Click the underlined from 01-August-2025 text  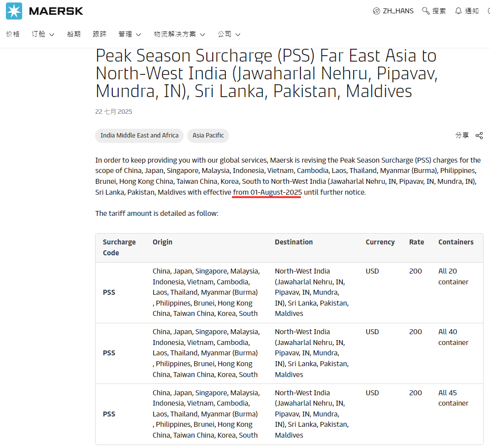(x=267, y=192)
